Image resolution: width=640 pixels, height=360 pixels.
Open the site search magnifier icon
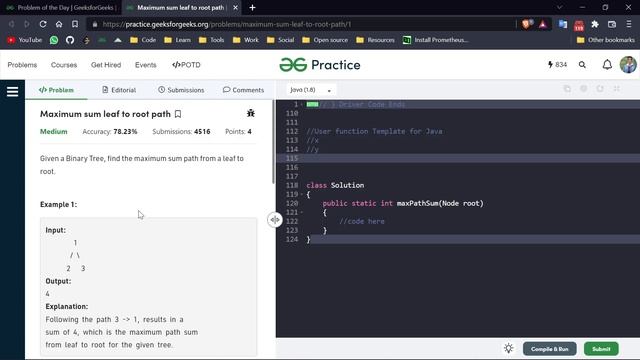(582, 64)
